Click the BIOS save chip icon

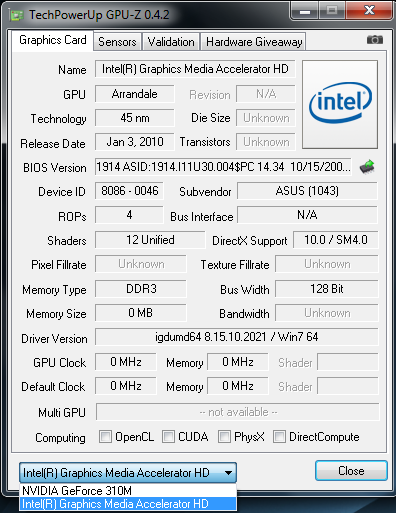tap(367, 167)
